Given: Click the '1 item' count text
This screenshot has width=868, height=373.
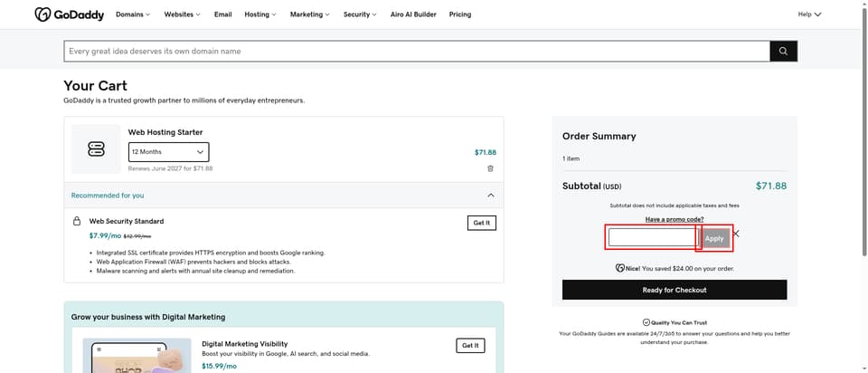Looking at the screenshot, I should (x=571, y=158).
